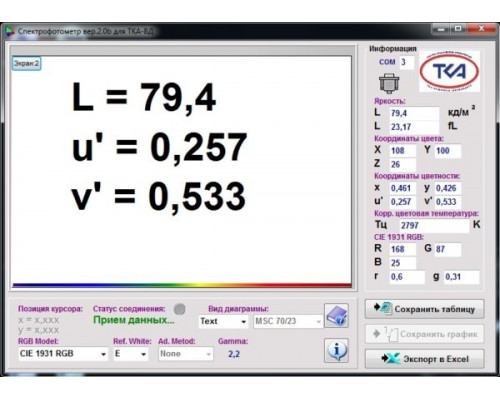Viewport: 500px width, 400px height.
Task: Click the g value field 0,31
Action: point(462,277)
